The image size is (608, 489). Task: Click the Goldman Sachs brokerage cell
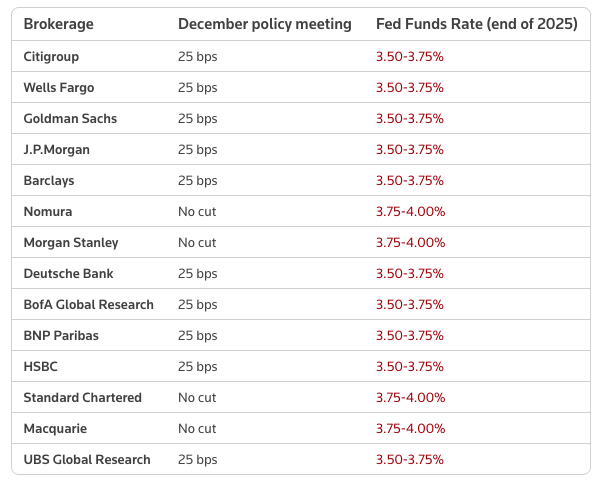coord(70,119)
